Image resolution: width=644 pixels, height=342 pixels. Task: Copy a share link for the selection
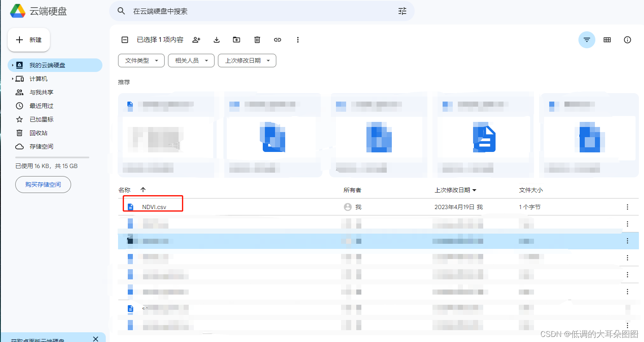tap(277, 39)
